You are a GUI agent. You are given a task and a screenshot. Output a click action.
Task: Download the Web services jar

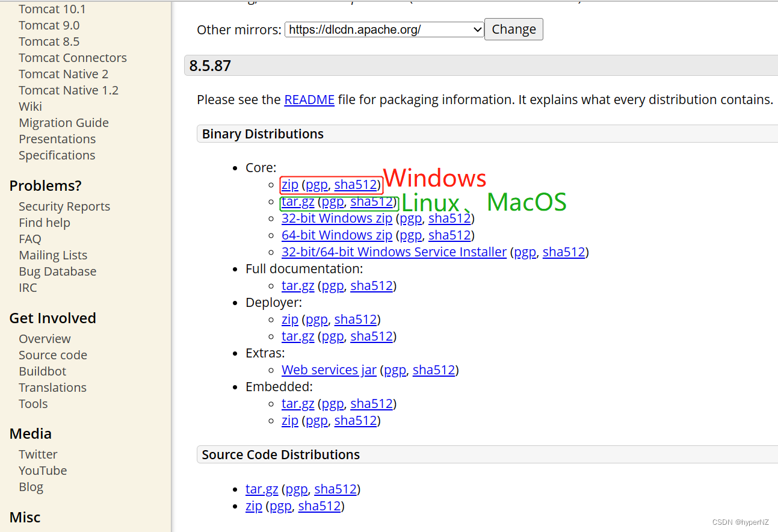point(329,370)
